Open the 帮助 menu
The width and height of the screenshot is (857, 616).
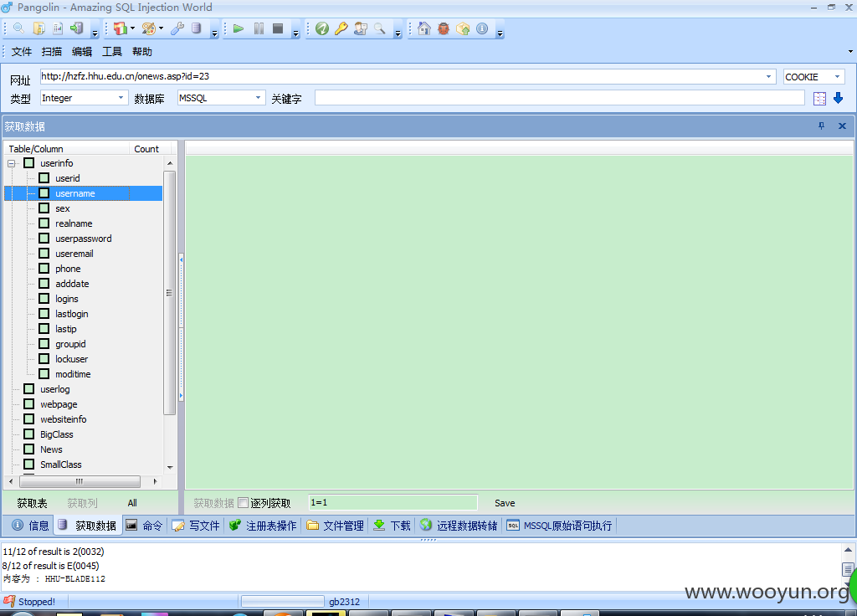142,51
